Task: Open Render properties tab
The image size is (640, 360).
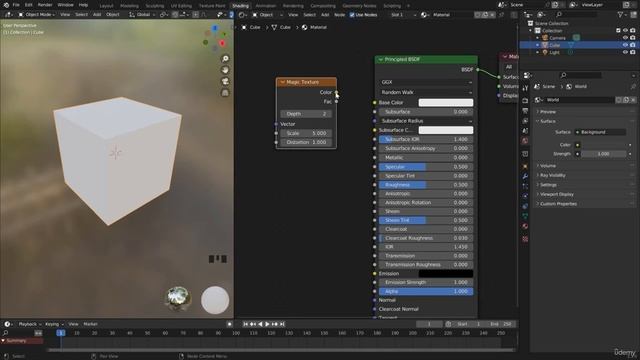Action: click(x=525, y=100)
